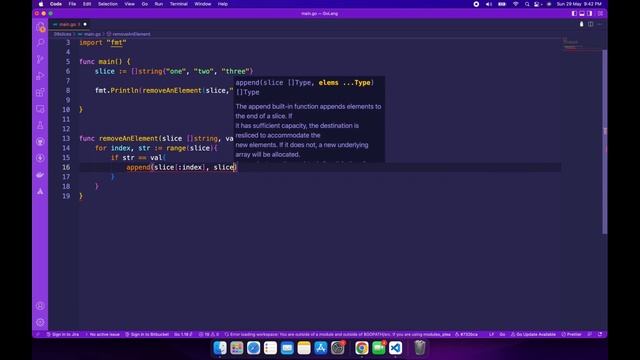Open the Customize Layout icon
The image size is (640, 360).
pos(600,13)
